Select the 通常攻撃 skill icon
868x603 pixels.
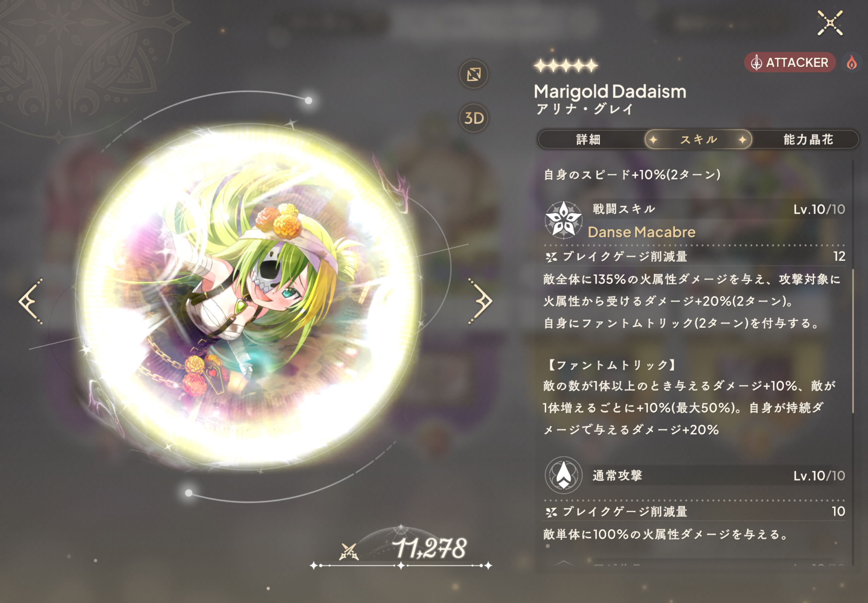click(x=563, y=475)
